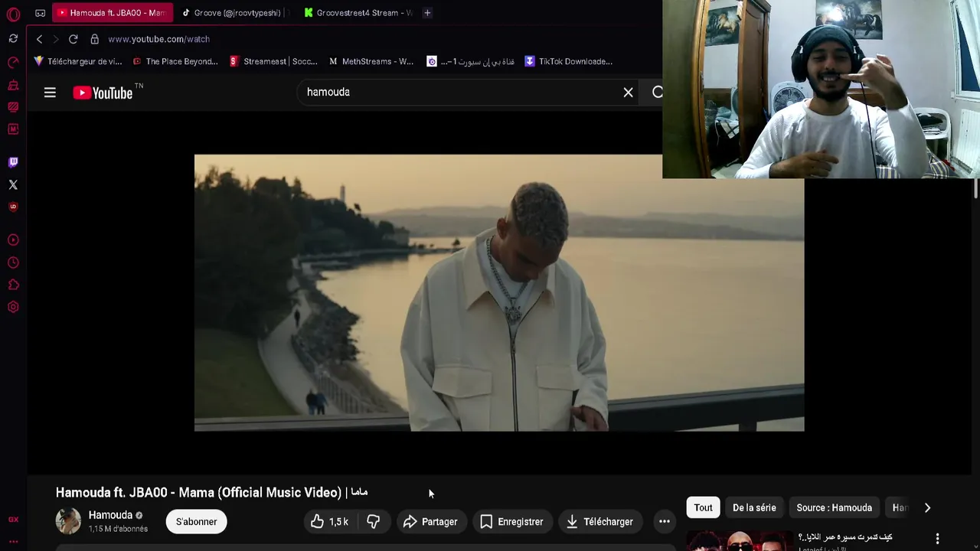
Task: Open Hamouda channel name link
Action: [110, 515]
